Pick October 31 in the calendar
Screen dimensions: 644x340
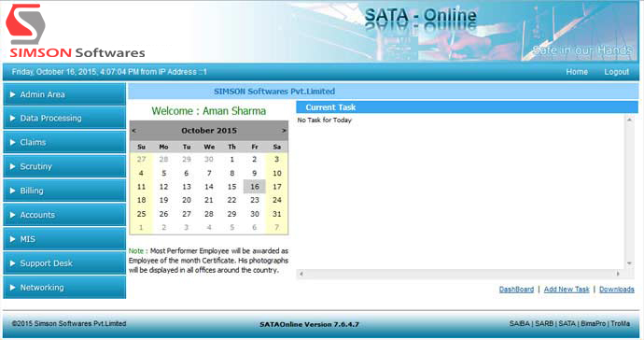277,214
